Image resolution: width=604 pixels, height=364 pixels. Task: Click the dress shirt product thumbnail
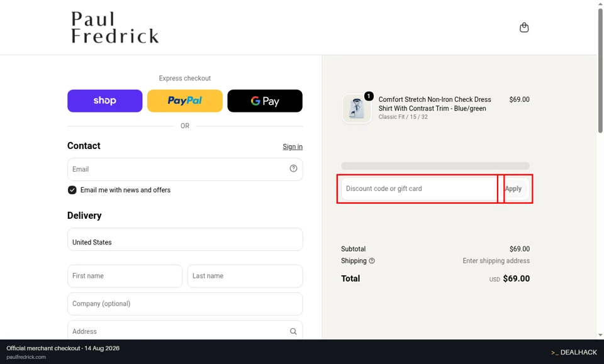tap(356, 109)
